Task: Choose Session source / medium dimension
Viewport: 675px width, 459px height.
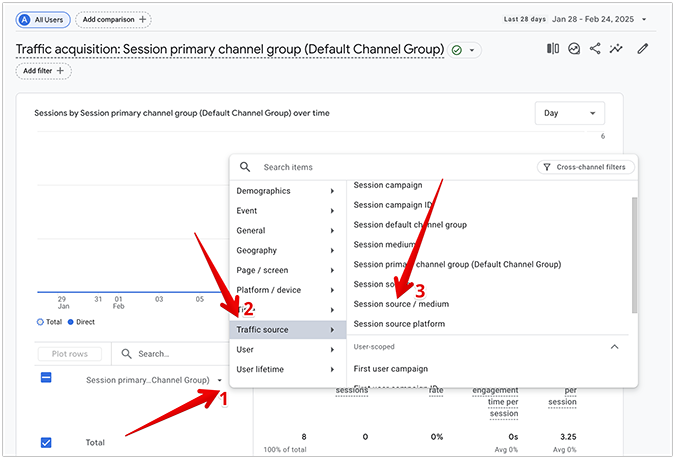Action: 401,304
